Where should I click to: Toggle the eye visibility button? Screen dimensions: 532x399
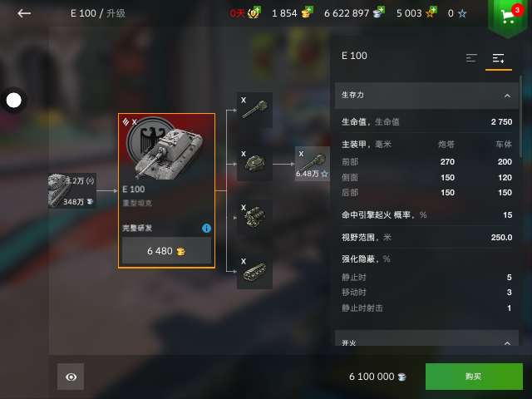coord(71,377)
